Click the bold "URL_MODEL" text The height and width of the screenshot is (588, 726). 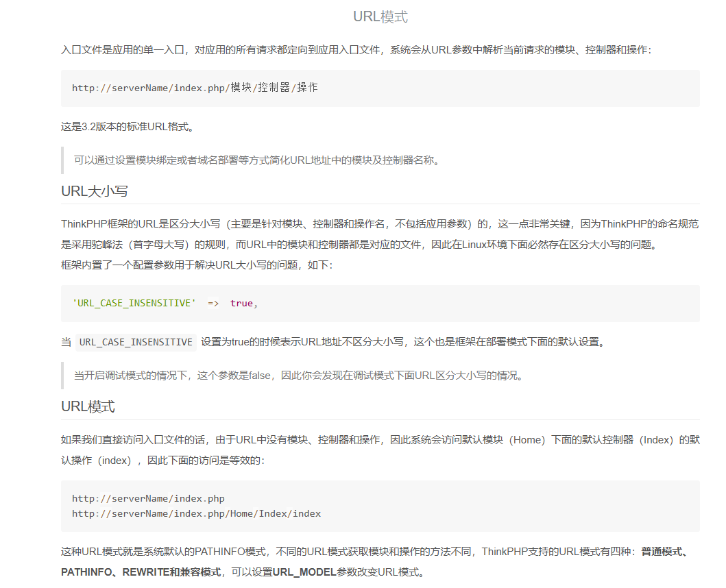(304, 572)
